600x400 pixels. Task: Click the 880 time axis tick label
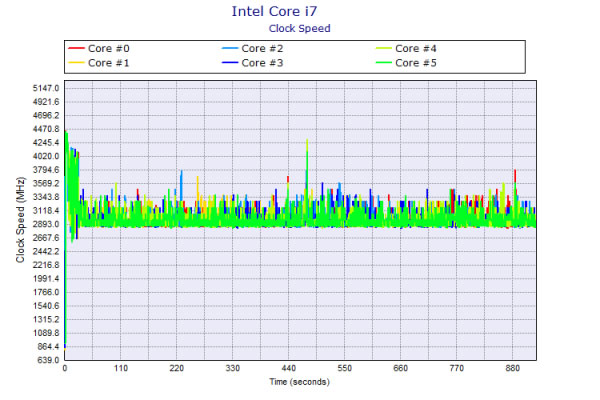pyautogui.click(x=512, y=368)
